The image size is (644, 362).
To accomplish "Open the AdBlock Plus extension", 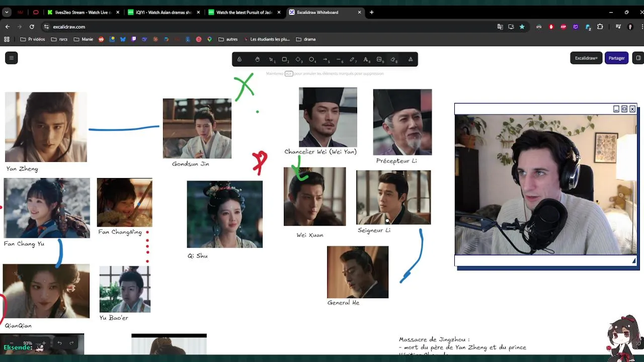I will 563,27.
